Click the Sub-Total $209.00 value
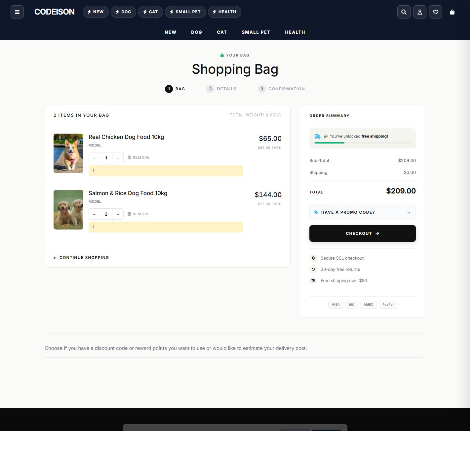 (407, 160)
